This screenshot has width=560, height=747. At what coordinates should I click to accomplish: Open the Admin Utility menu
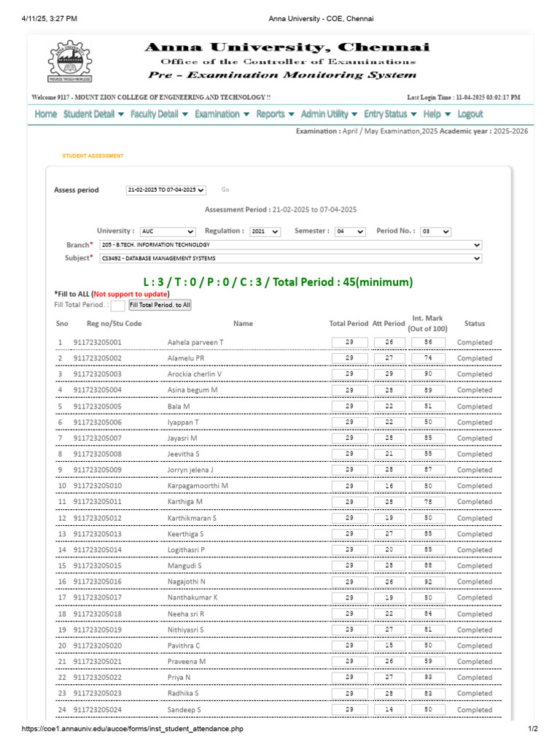point(329,115)
